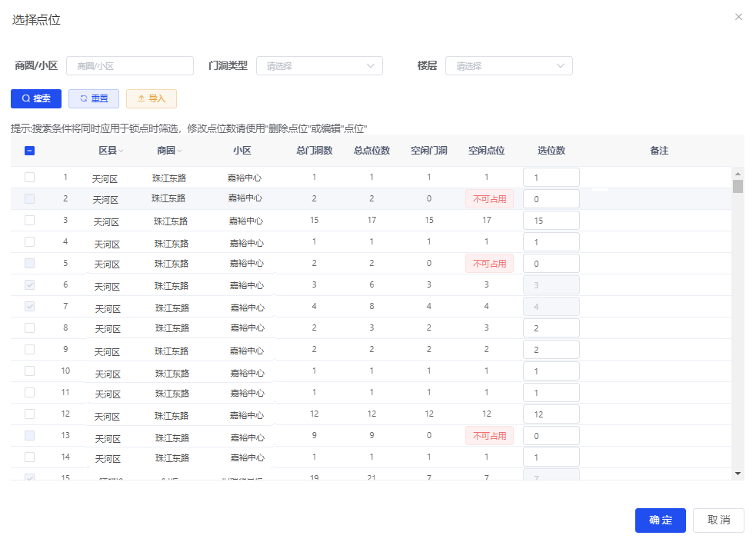This screenshot has width=756, height=542.
Task: Close the 选择点位 dialog with the X
Action: click(x=738, y=17)
